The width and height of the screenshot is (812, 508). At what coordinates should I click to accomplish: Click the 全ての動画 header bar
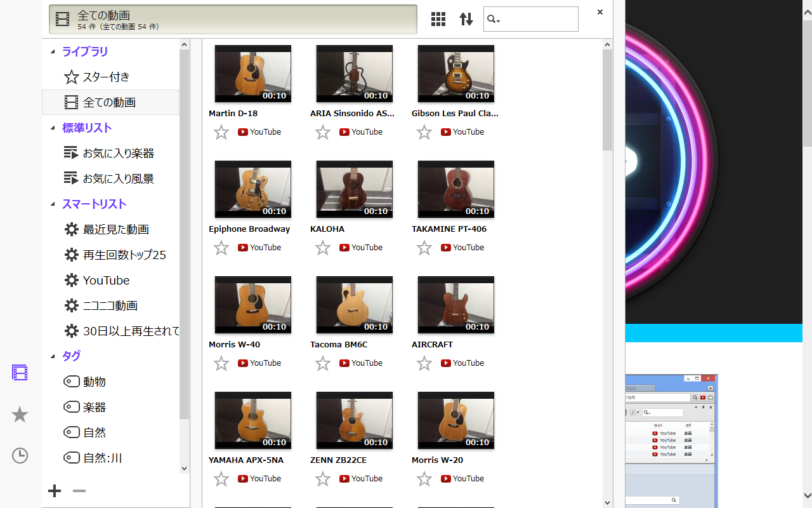233,19
